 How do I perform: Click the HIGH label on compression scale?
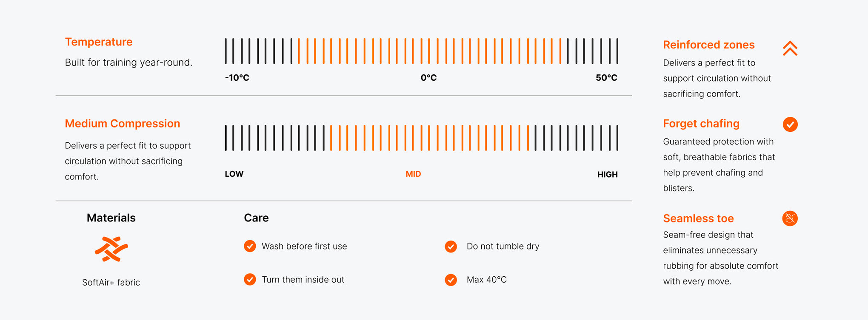(607, 174)
